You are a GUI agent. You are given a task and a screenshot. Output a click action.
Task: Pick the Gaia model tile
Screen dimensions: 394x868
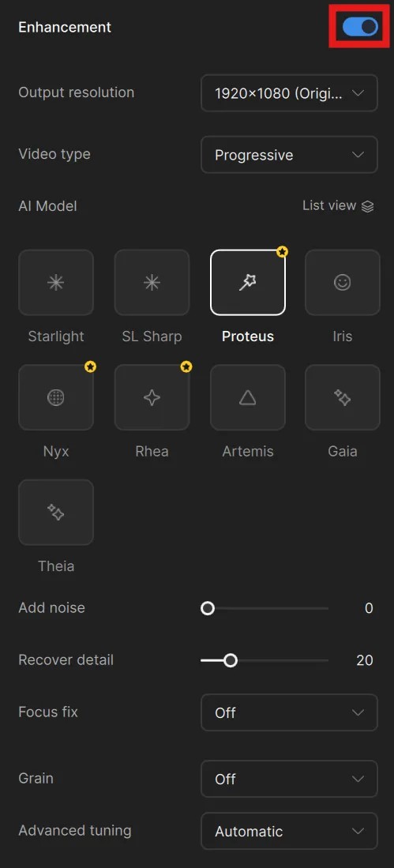(x=343, y=397)
